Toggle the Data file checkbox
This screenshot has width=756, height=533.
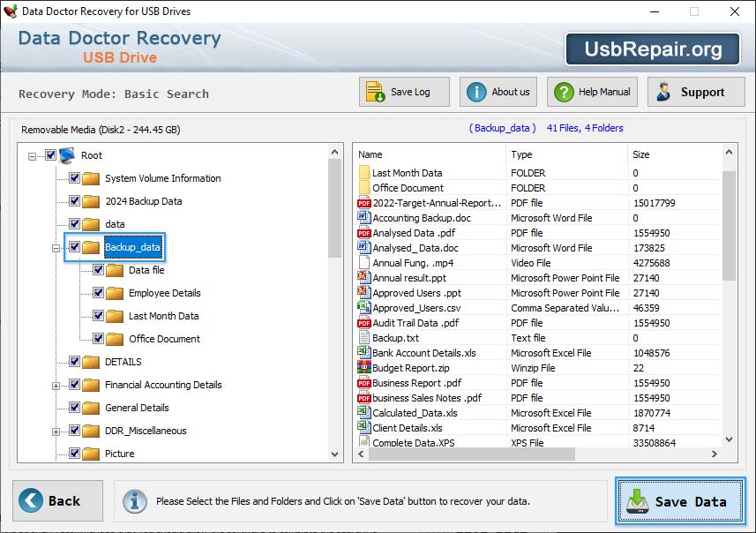[98, 270]
